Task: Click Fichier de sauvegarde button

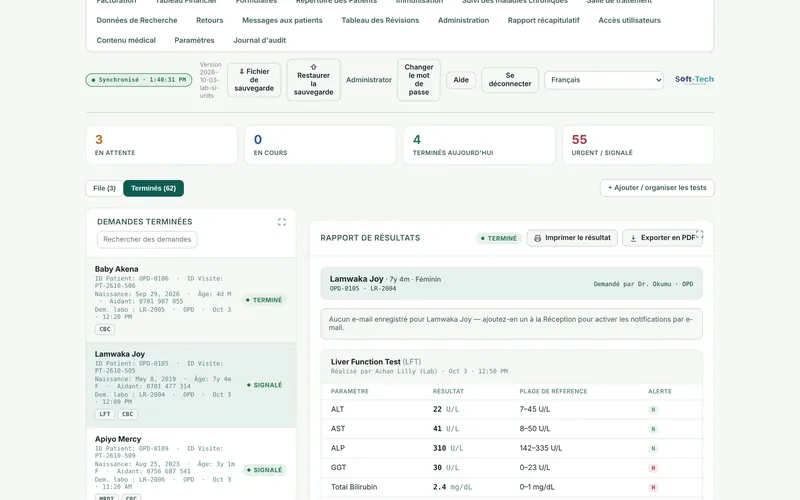Action: 254,80
